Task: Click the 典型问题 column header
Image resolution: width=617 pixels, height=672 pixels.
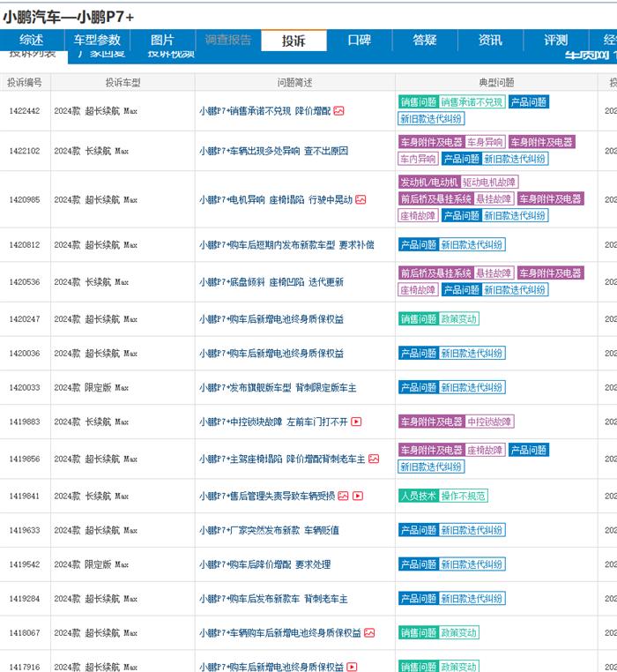Action: coord(496,83)
